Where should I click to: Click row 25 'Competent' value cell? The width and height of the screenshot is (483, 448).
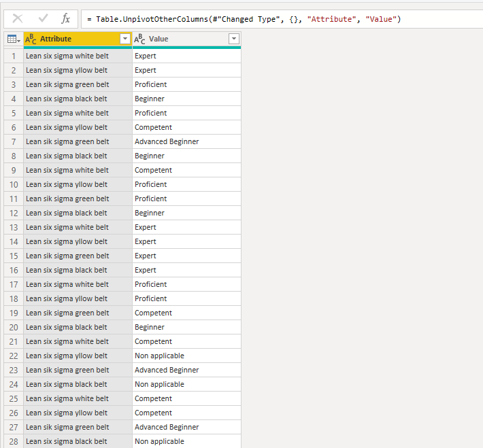coord(186,399)
